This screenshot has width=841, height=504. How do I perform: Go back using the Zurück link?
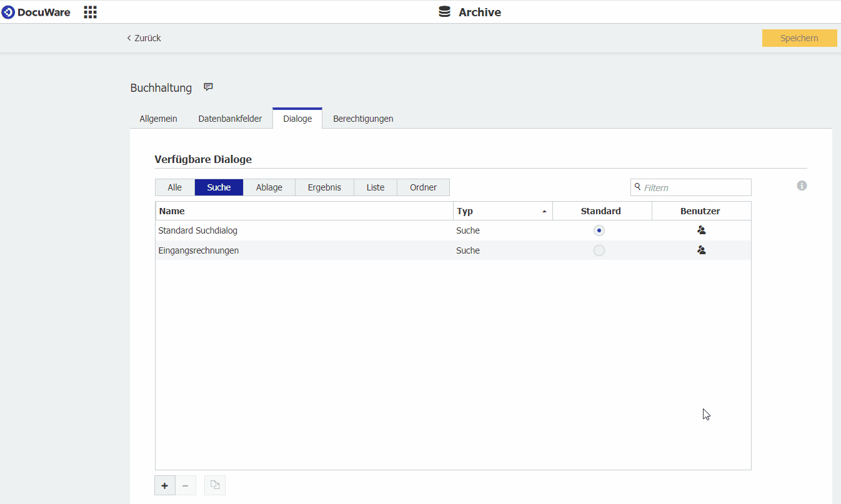click(144, 38)
